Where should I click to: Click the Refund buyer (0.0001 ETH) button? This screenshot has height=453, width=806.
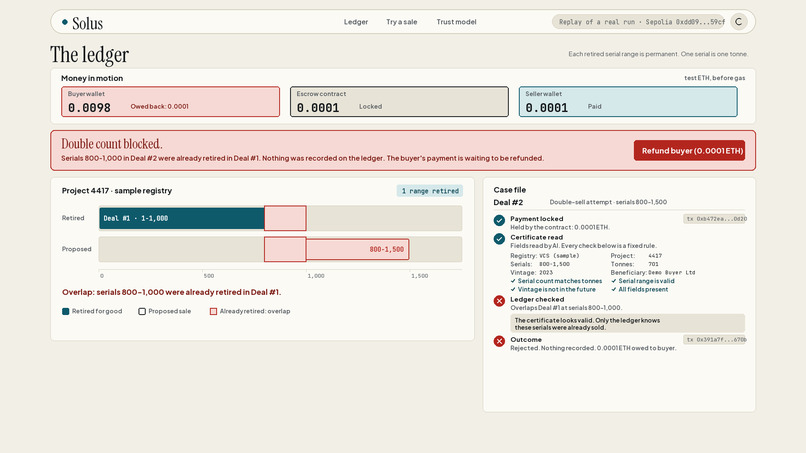689,151
